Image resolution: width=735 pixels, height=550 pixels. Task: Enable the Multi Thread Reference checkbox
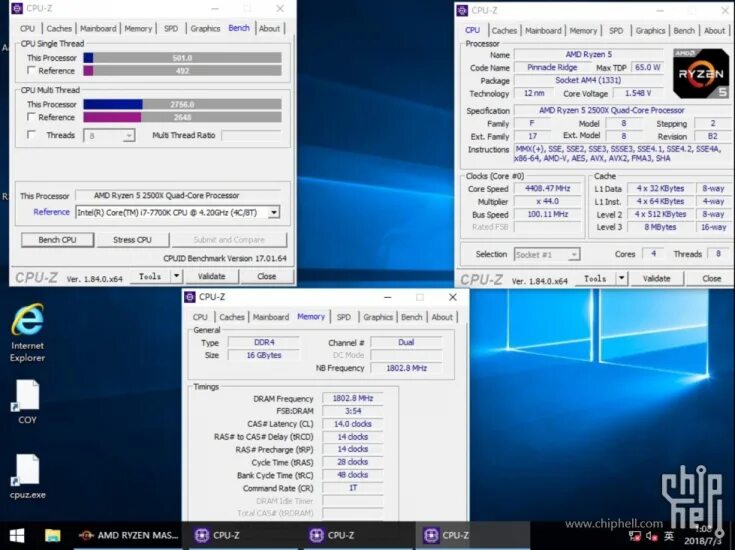click(x=31, y=117)
